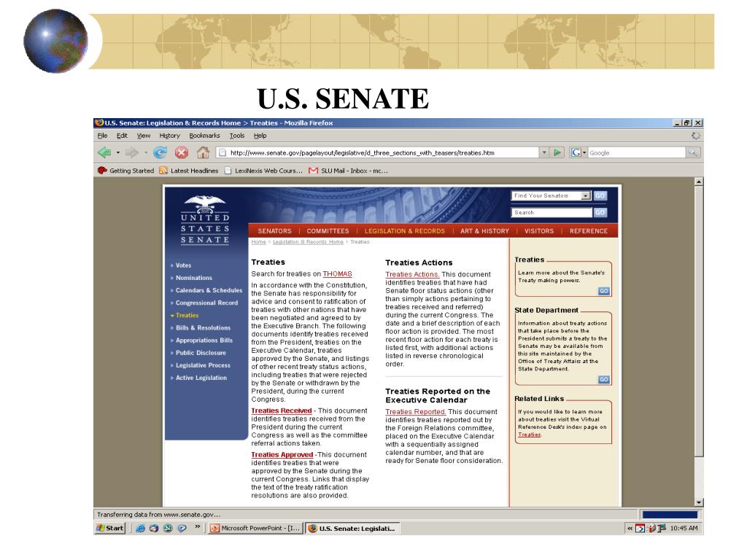The image size is (747, 560).
Task: Click the page icon in the address bar
Action: [x=222, y=152]
